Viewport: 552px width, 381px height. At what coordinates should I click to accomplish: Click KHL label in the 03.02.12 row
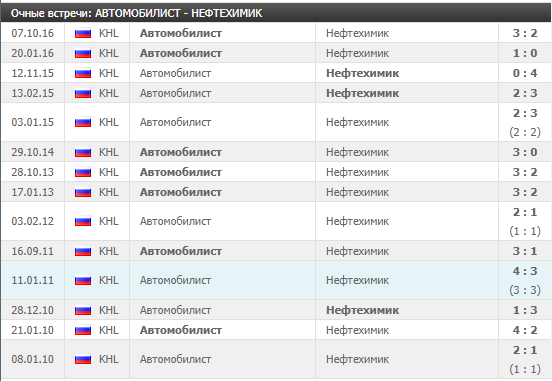click(109, 221)
